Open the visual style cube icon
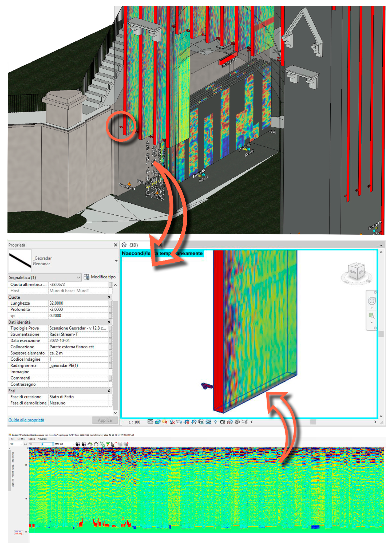This screenshot has width=392, height=548. click(x=158, y=422)
